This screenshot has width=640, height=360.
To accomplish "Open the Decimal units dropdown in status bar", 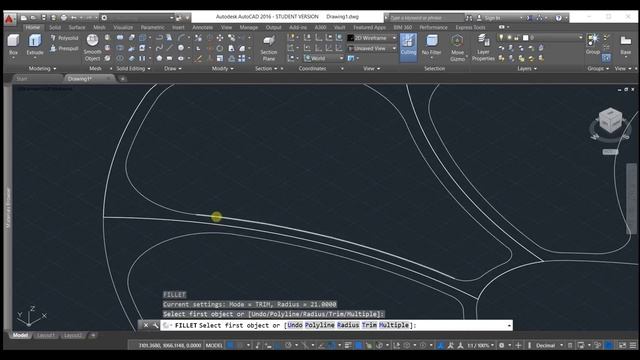I will pyautogui.click(x=549, y=345).
